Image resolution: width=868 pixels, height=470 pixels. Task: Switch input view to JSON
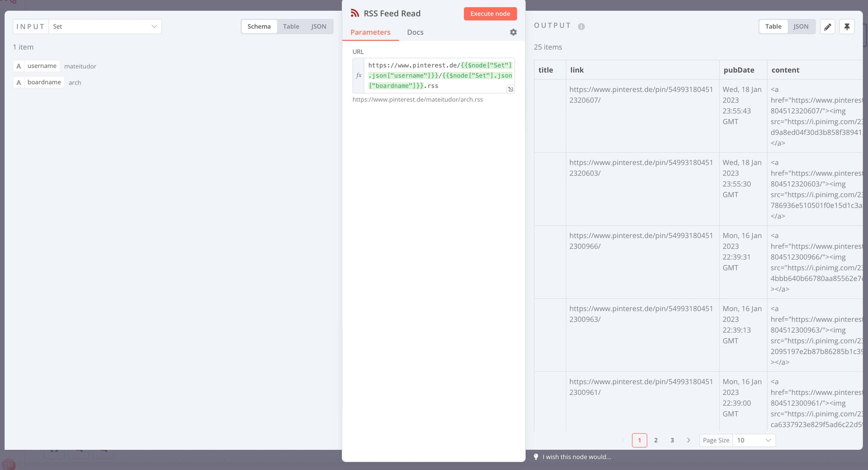[319, 27]
